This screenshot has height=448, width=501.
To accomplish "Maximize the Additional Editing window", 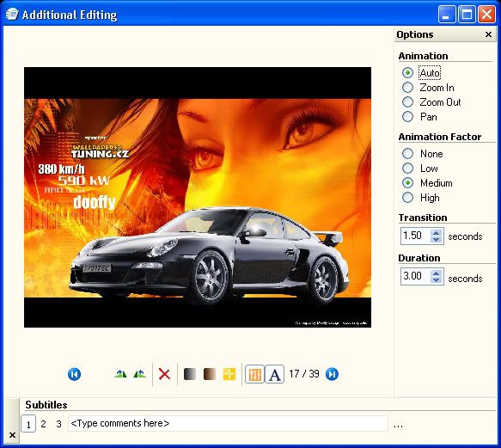I will (467, 15).
